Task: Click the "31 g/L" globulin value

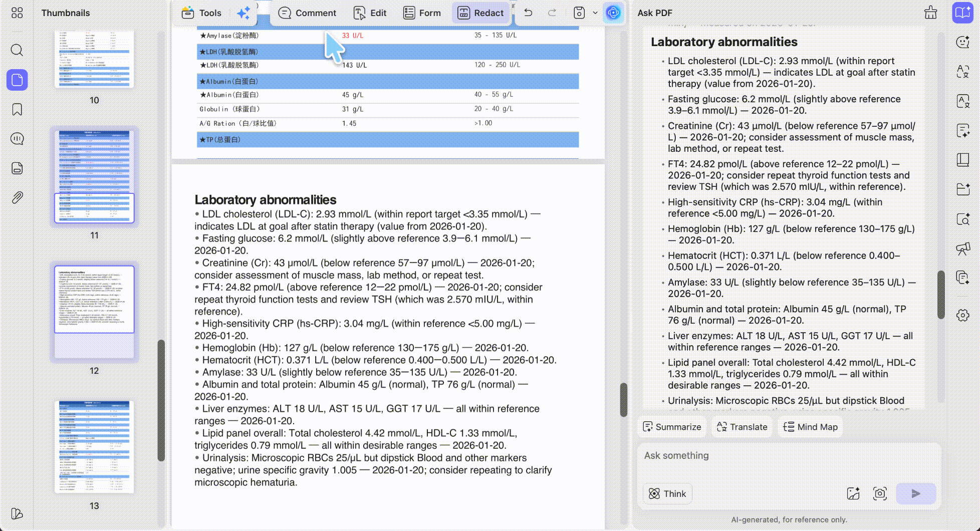Action: (x=353, y=109)
